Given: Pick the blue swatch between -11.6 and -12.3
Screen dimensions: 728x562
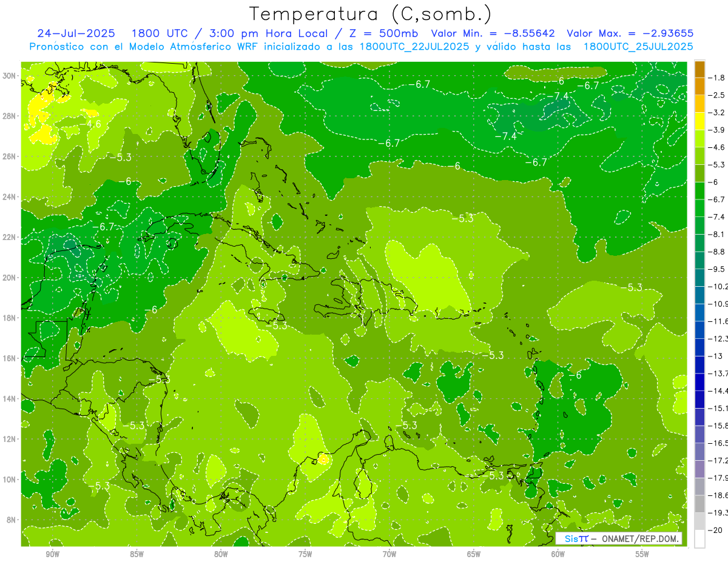Looking at the screenshot, I should point(699,330).
